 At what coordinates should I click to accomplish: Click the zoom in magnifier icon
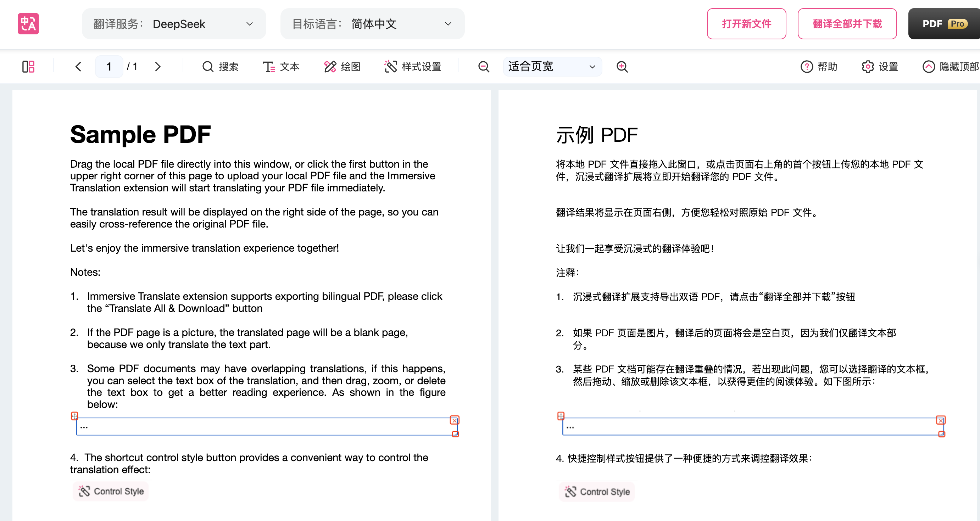pos(622,67)
